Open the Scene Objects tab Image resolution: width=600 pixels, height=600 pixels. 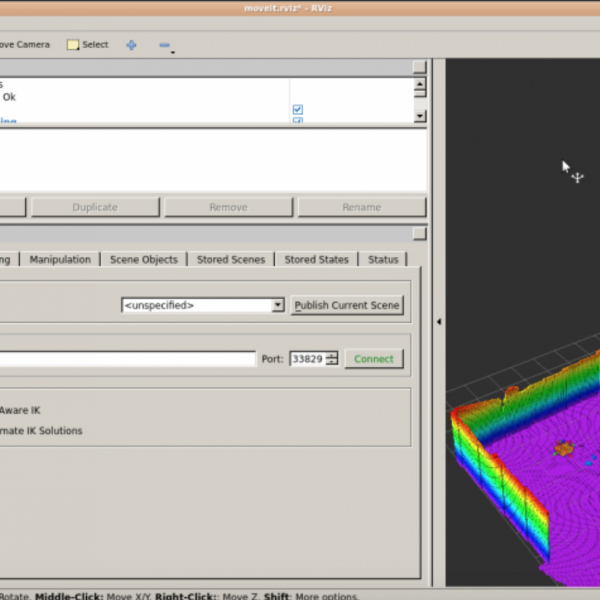[143, 259]
